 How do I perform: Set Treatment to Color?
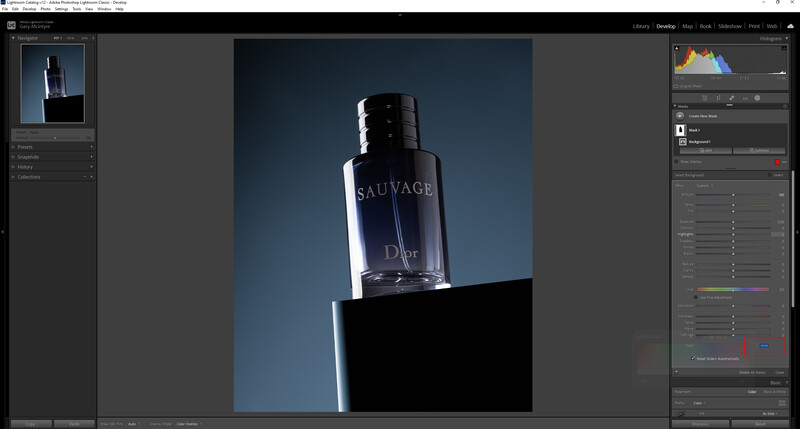pyautogui.click(x=752, y=392)
